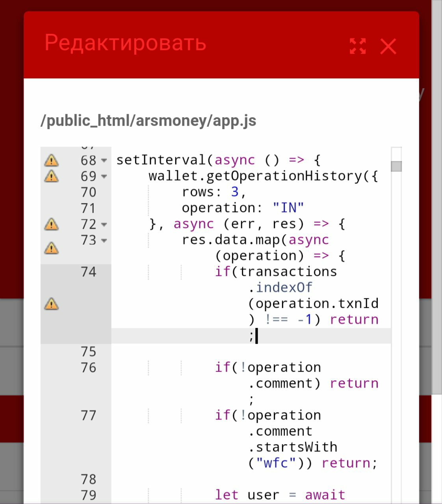The width and height of the screenshot is (442, 504).
Task: Click let user = await line
Action: click(x=280, y=495)
